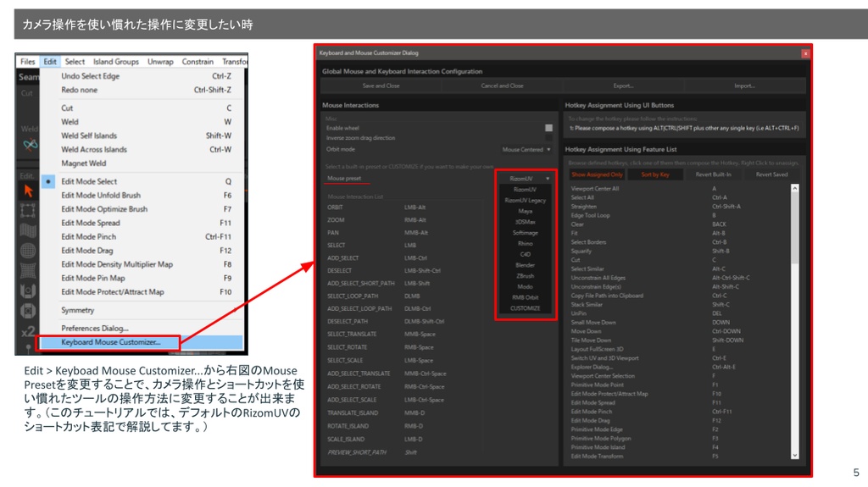Select the ROTATE_ISLAND interaction row
The image size is (868, 487).
(404, 426)
